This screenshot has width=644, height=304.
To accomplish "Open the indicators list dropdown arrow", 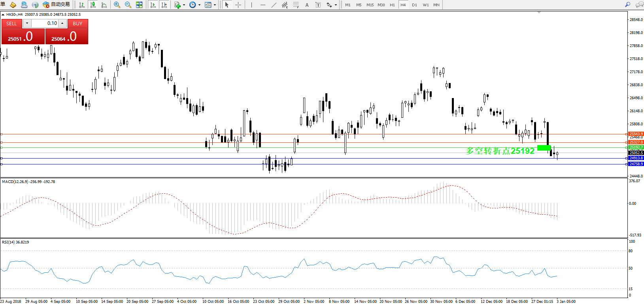I will [x=184, y=5].
